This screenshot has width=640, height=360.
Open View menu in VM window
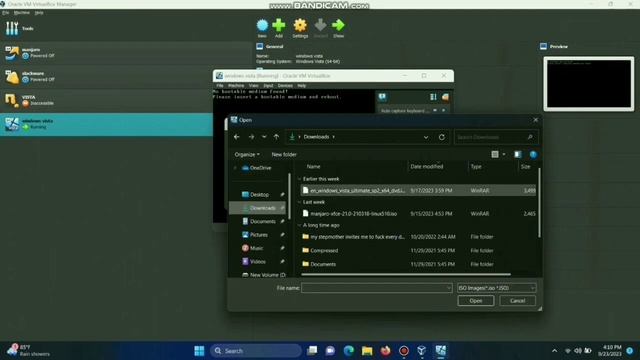tap(253, 86)
